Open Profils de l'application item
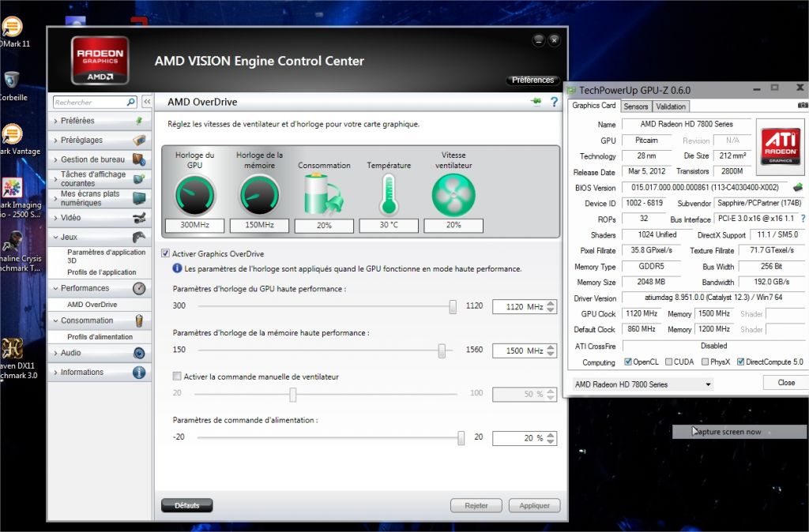The image size is (809, 532). click(102, 272)
